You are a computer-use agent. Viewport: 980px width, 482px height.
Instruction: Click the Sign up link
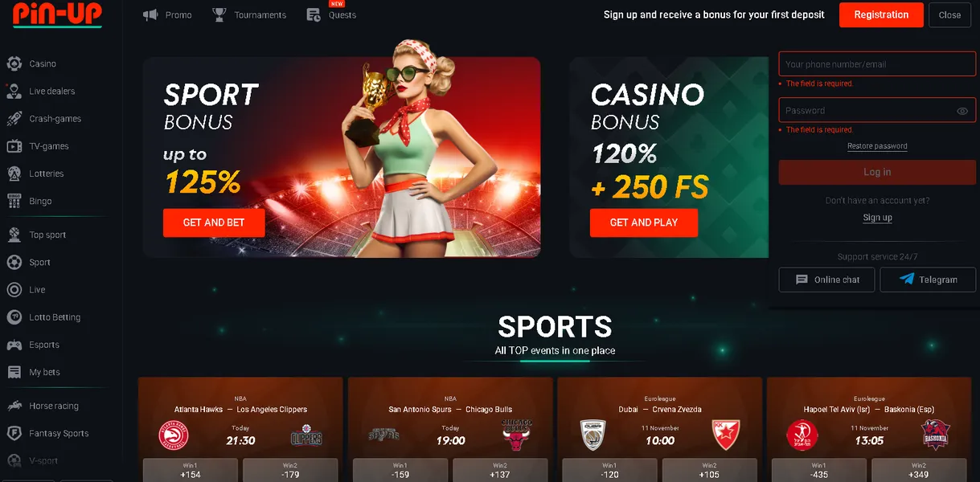877,218
